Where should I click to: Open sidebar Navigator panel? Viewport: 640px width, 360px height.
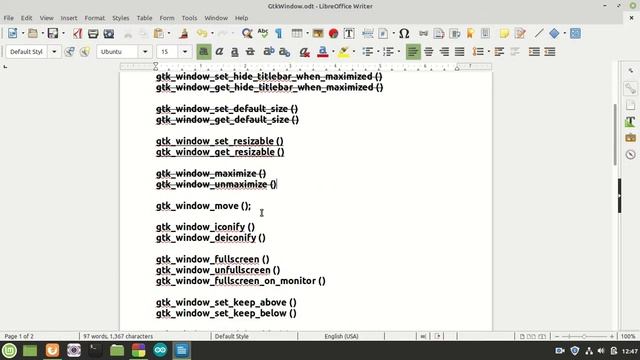click(630, 155)
